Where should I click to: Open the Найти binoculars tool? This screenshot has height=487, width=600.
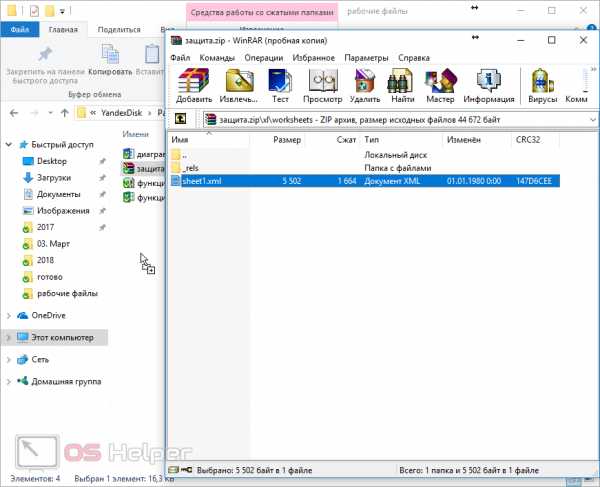click(x=403, y=86)
